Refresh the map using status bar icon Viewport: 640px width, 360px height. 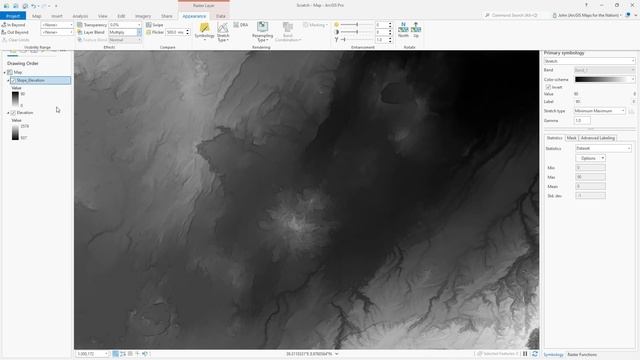[x=535, y=354]
